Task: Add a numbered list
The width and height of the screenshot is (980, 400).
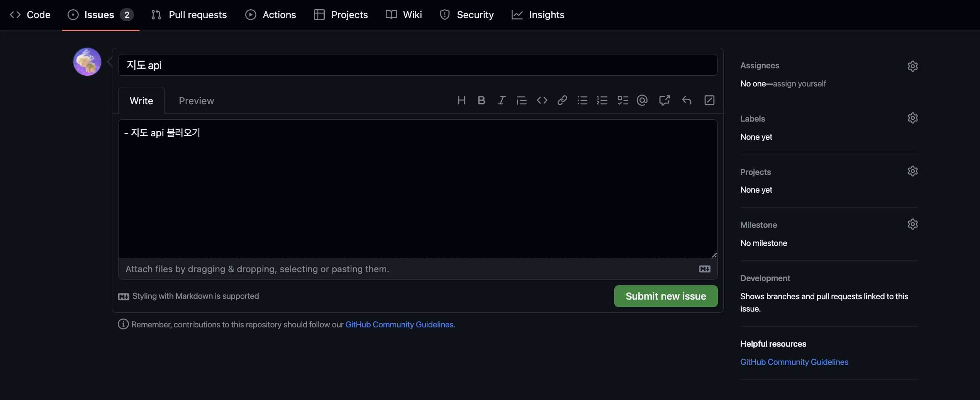Action: [602, 100]
